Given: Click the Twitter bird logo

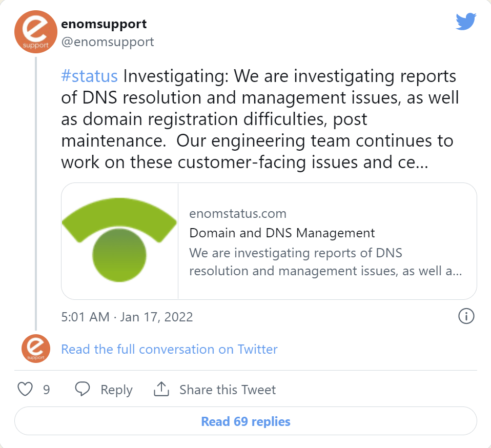Looking at the screenshot, I should [x=466, y=22].
